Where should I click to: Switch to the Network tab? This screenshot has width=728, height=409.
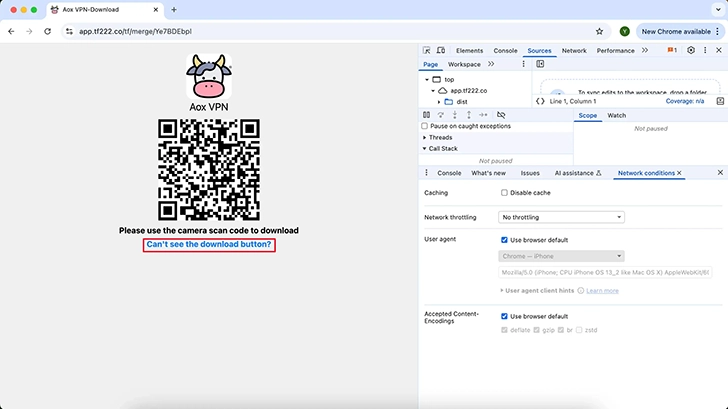coord(574,51)
